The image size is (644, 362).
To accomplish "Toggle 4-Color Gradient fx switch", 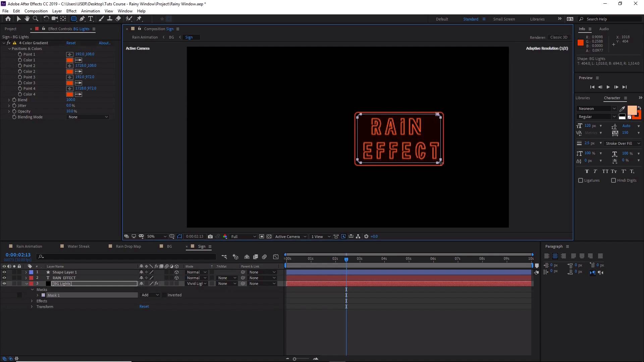I will coord(9,43).
